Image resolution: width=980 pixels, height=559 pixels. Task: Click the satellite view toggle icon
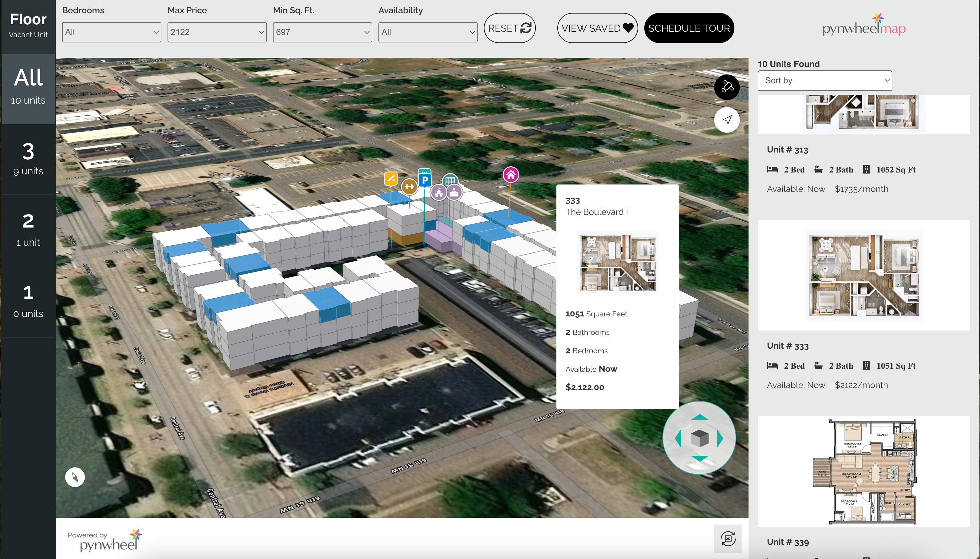(727, 87)
